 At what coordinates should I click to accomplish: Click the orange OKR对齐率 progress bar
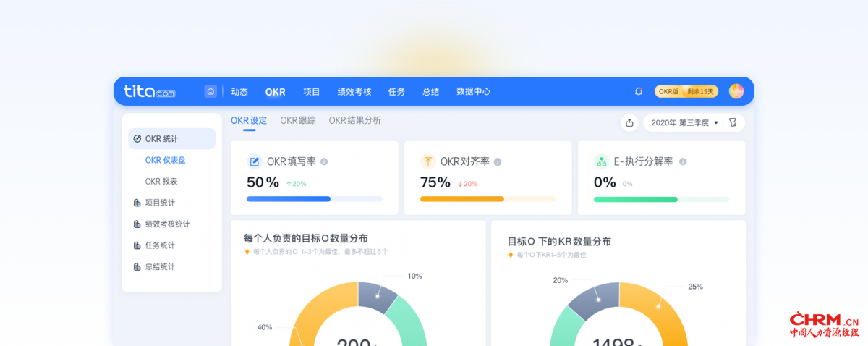pos(488,199)
